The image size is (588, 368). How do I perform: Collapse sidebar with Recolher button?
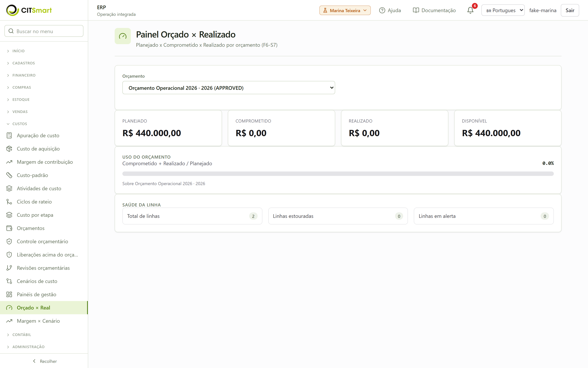click(45, 361)
